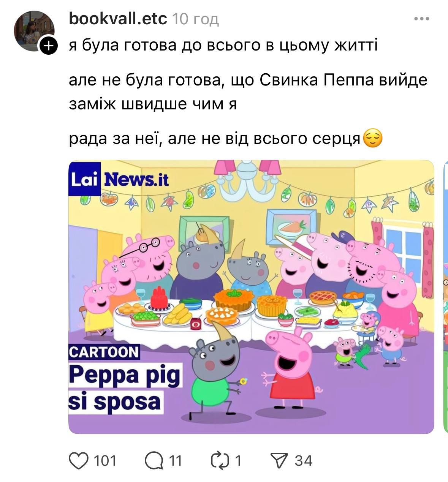Open the repost count showing 1
The image size is (448, 482).
coord(238,461)
